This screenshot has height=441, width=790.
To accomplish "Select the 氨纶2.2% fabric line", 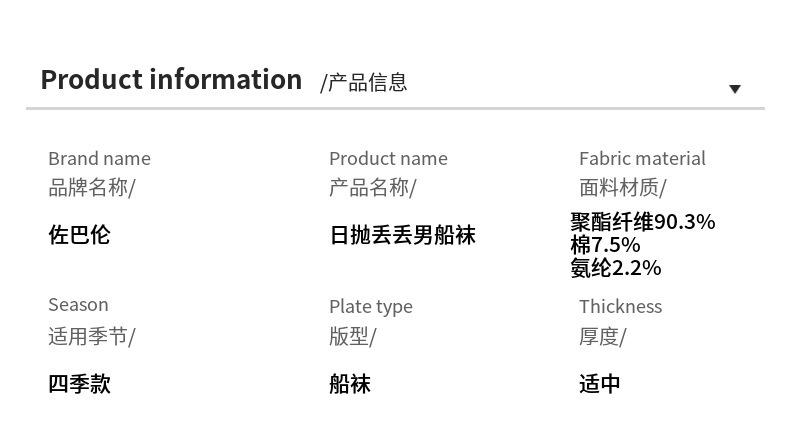I will point(616,268).
